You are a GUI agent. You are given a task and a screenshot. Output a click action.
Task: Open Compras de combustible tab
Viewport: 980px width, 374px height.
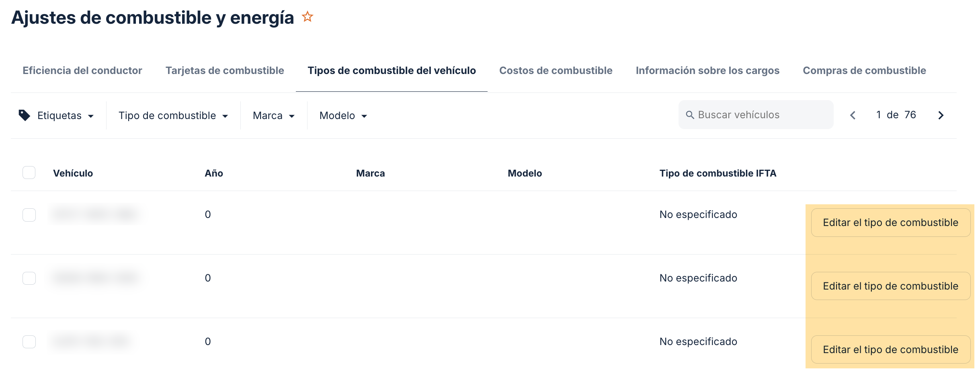click(x=864, y=70)
